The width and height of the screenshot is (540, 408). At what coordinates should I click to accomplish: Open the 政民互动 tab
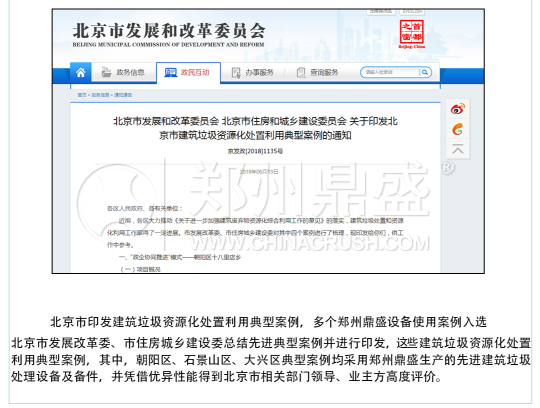tap(195, 72)
